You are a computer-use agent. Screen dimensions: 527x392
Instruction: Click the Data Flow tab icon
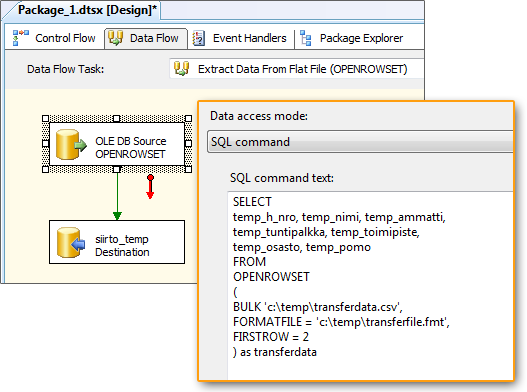115,38
